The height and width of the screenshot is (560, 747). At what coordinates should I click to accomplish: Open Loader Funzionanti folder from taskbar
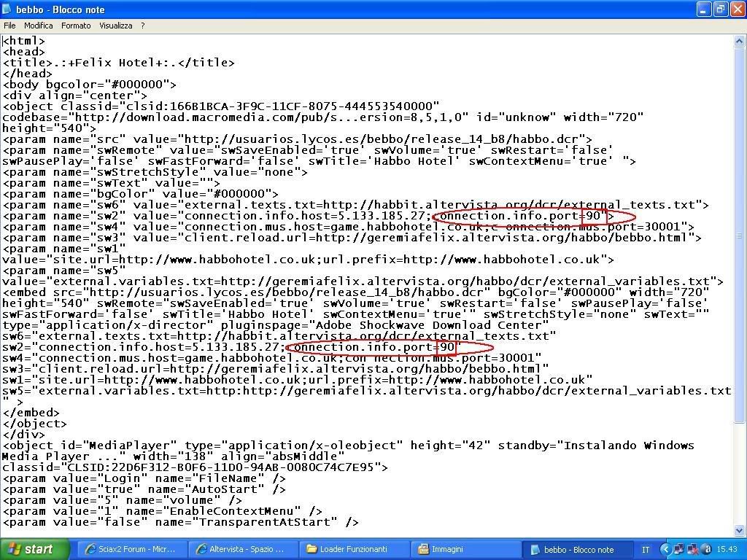click(354, 549)
